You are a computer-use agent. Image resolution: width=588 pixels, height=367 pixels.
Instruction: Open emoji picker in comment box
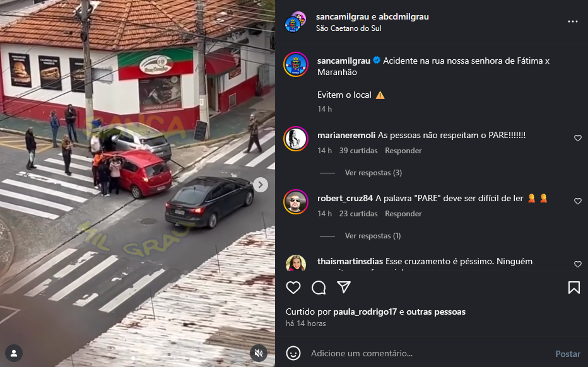click(293, 353)
